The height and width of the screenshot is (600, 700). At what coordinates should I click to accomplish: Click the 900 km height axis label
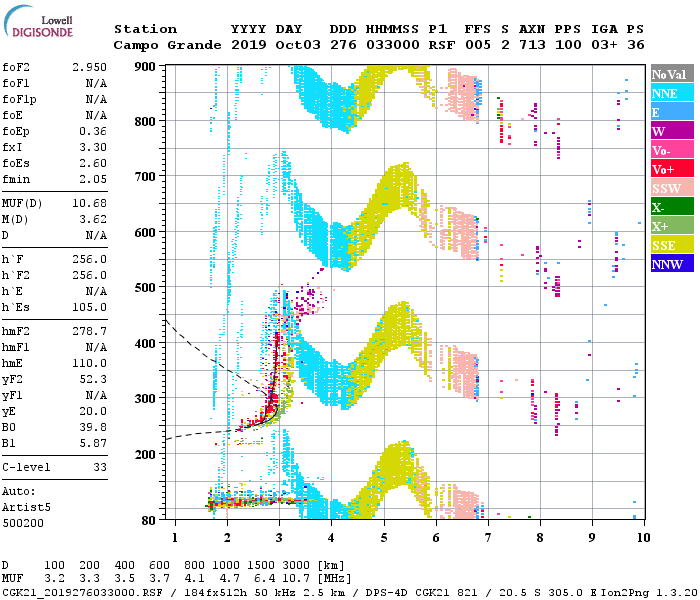coord(145,67)
